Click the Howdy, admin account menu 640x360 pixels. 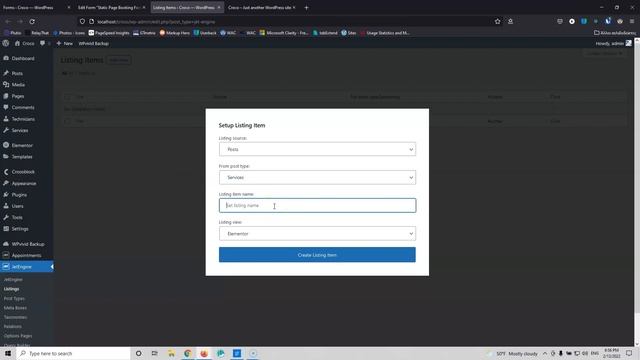(x=613, y=43)
